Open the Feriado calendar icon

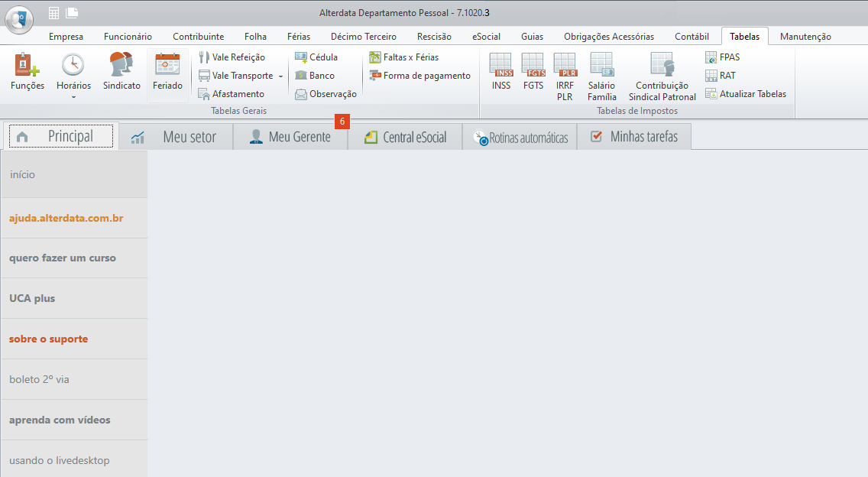pyautogui.click(x=167, y=65)
